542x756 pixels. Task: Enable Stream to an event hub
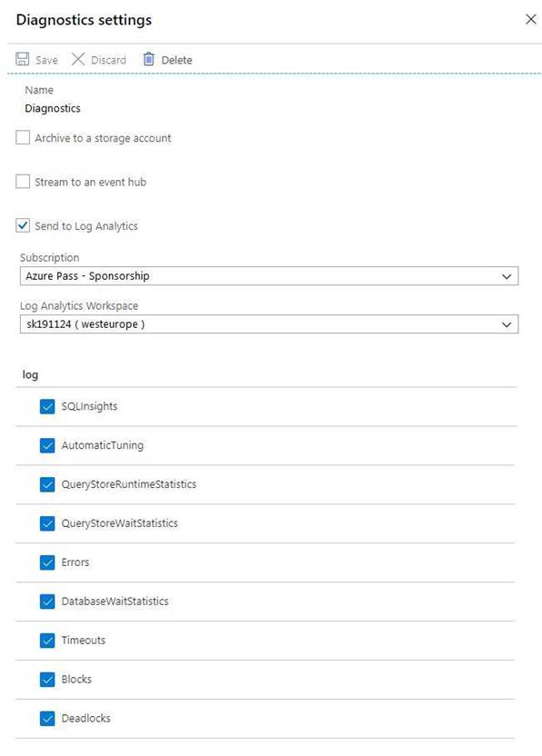tap(23, 182)
